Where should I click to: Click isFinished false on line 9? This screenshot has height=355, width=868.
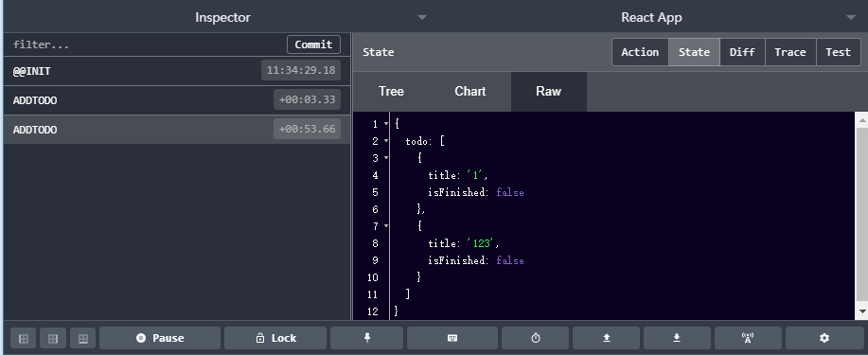510,261
